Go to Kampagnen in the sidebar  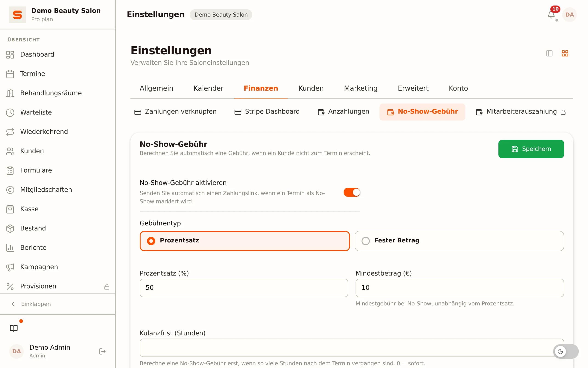(x=58, y=267)
